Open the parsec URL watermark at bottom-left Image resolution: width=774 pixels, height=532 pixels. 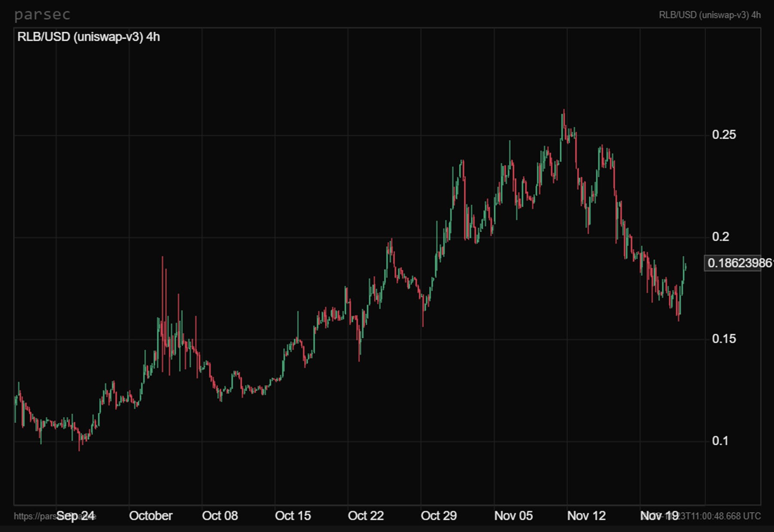click(x=34, y=516)
